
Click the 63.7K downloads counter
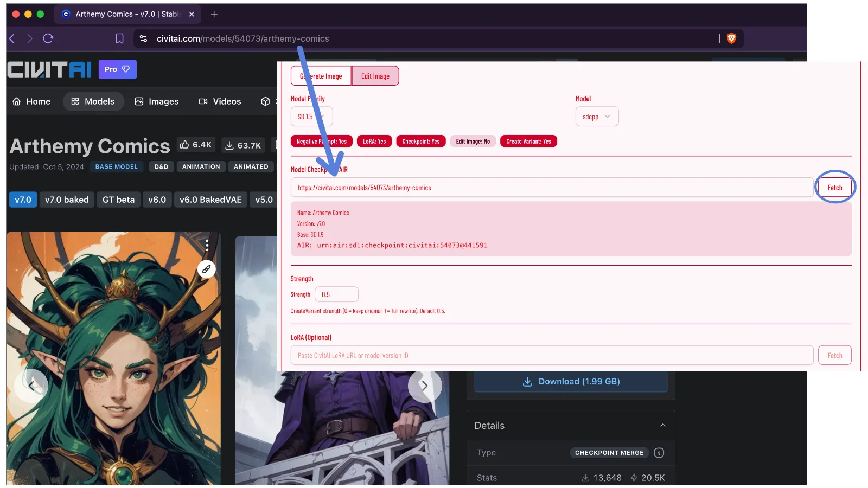tap(243, 145)
